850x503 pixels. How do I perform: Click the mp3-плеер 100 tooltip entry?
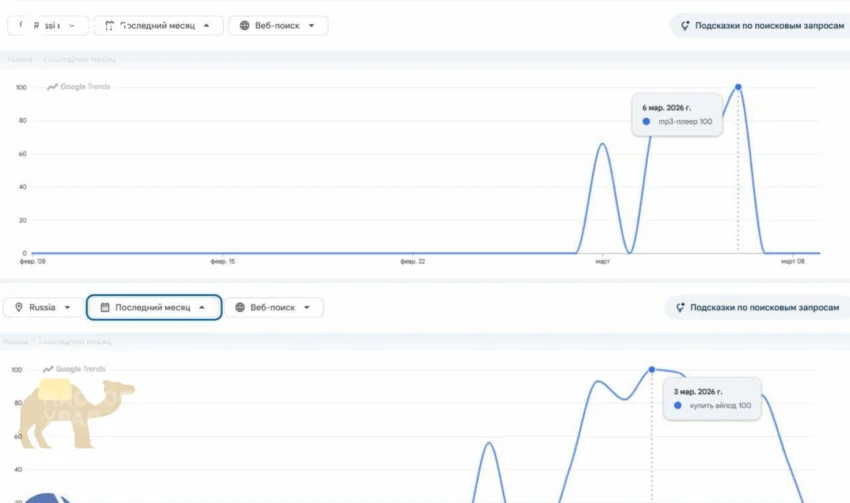coord(678,121)
